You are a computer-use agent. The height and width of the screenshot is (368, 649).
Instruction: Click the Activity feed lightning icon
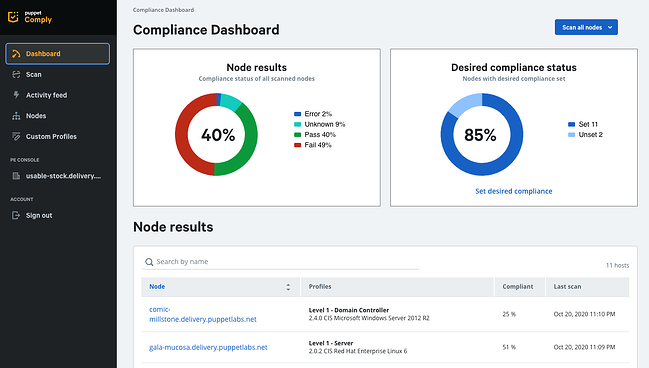[16, 95]
